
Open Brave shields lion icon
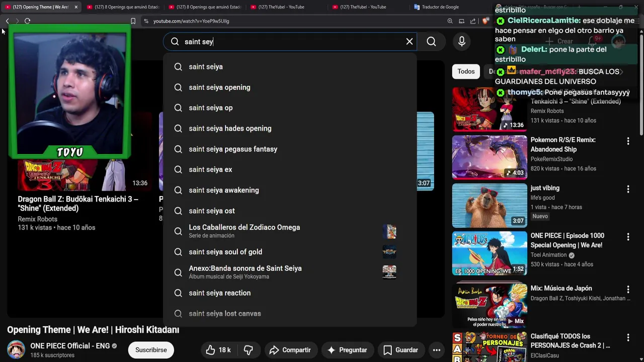tap(485, 21)
